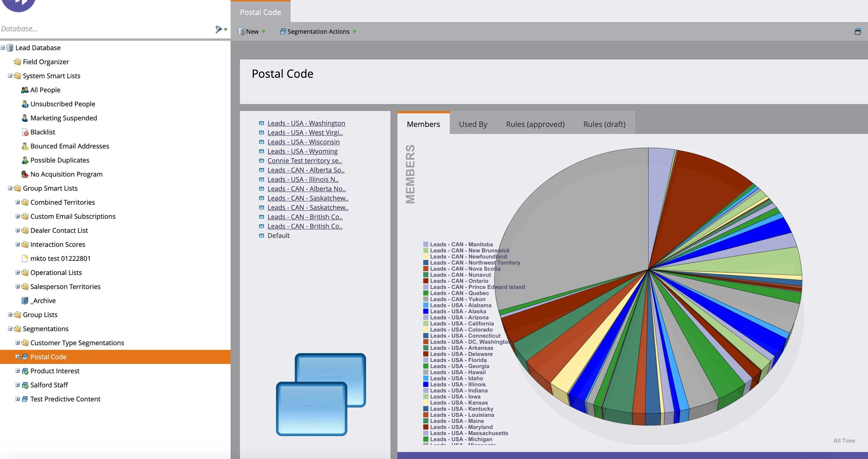Viewport: 868px width, 459px height.
Task: Click the Unsubscribed People icon
Action: [x=25, y=104]
